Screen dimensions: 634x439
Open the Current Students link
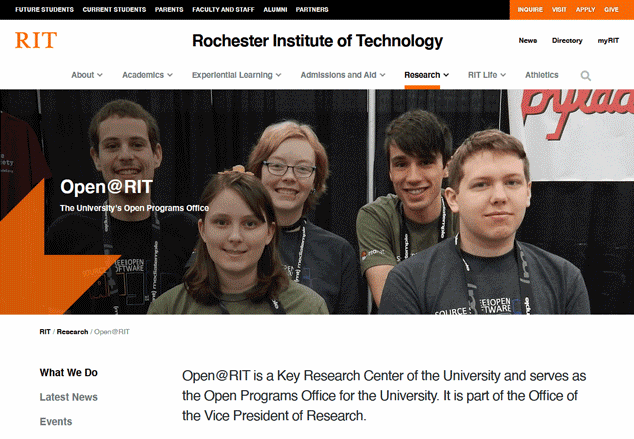pyautogui.click(x=114, y=9)
